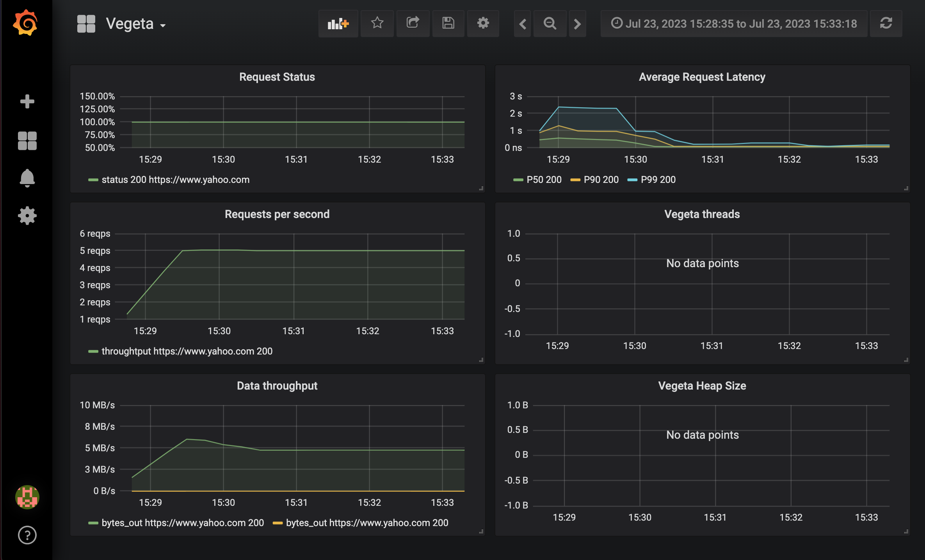This screenshot has height=560, width=925.
Task: Shift time range forward
Action: pyautogui.click(x=577, y=24)
